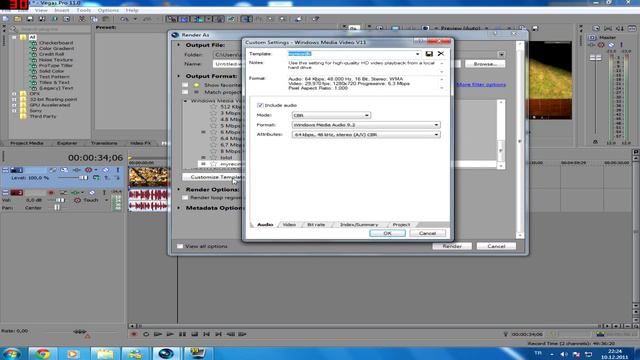
Task: Click the pause button in the transport bar
Action: [x=182, y=334]
